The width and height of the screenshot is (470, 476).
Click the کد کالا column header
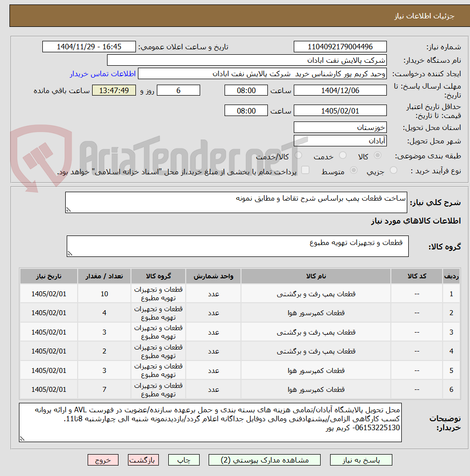[x=417, y=276]
